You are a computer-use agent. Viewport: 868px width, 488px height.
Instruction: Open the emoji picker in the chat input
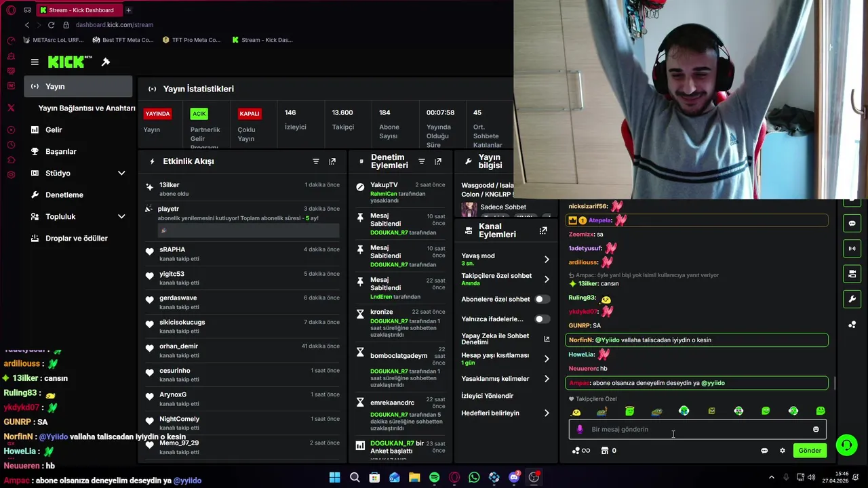coord(816,429)
